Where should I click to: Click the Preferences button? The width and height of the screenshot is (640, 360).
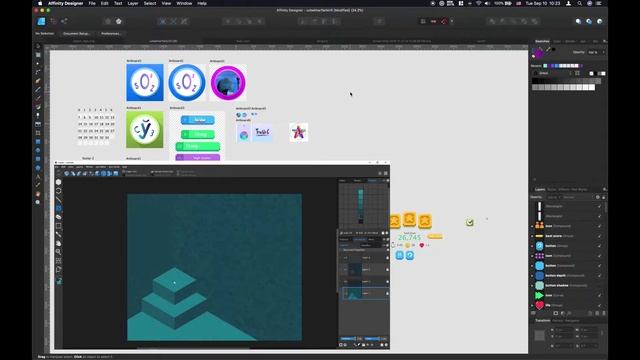[111, 33]
